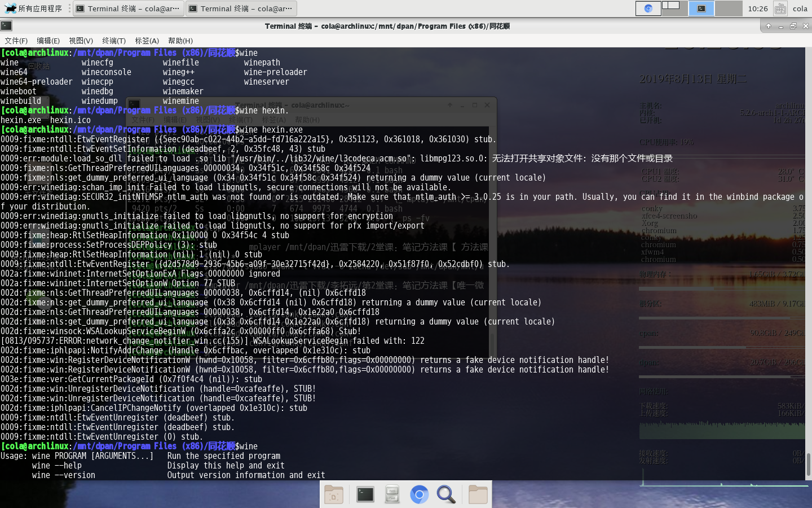Click 'winedump' in the completion list

pyautogui.click(x=99, y=101)
